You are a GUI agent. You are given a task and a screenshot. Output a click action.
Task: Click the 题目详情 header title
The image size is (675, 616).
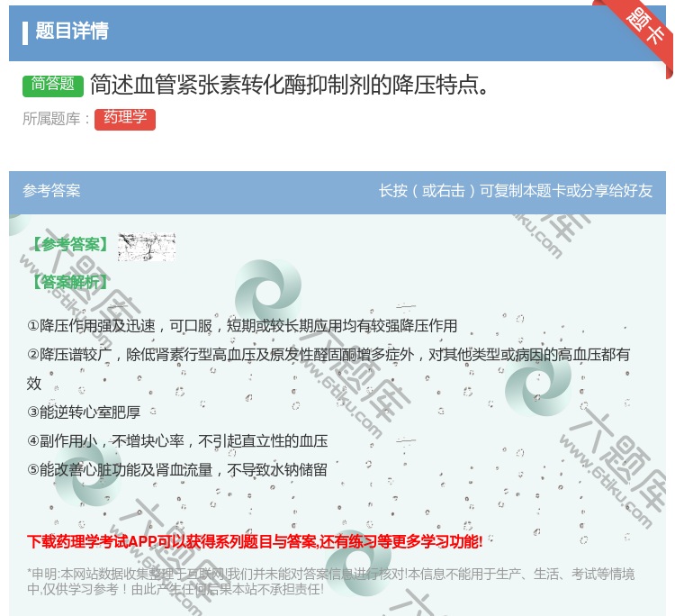pos(71,31)
